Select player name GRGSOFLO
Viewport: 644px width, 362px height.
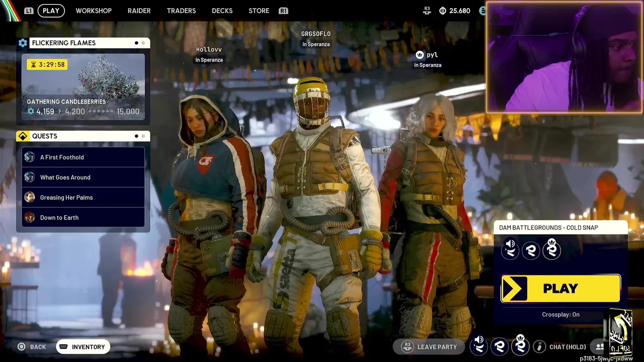coord(316,34)
